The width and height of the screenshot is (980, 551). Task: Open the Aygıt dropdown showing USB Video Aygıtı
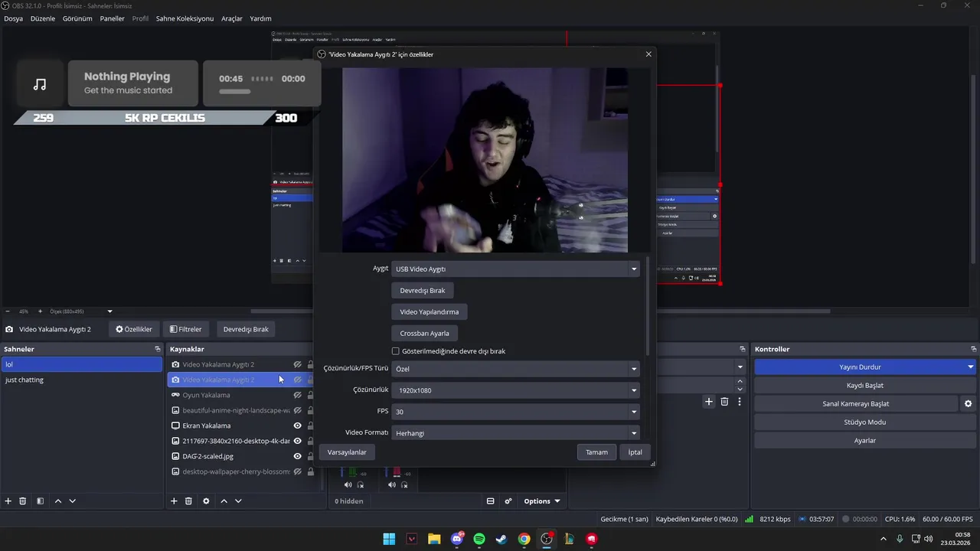(515, 269)
